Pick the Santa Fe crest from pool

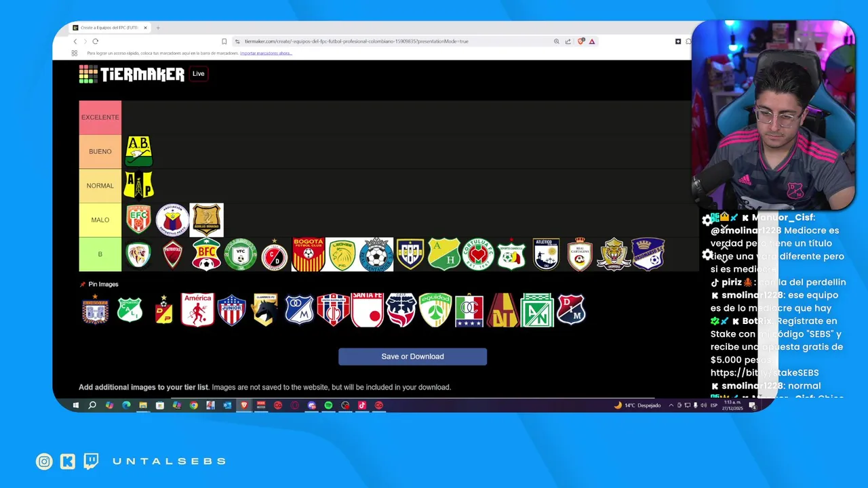(x=368, y=310)
